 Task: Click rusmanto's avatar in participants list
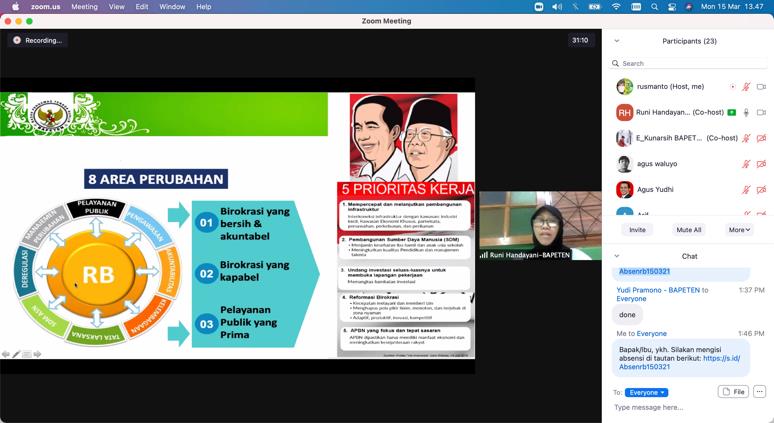tap(624, 86)
